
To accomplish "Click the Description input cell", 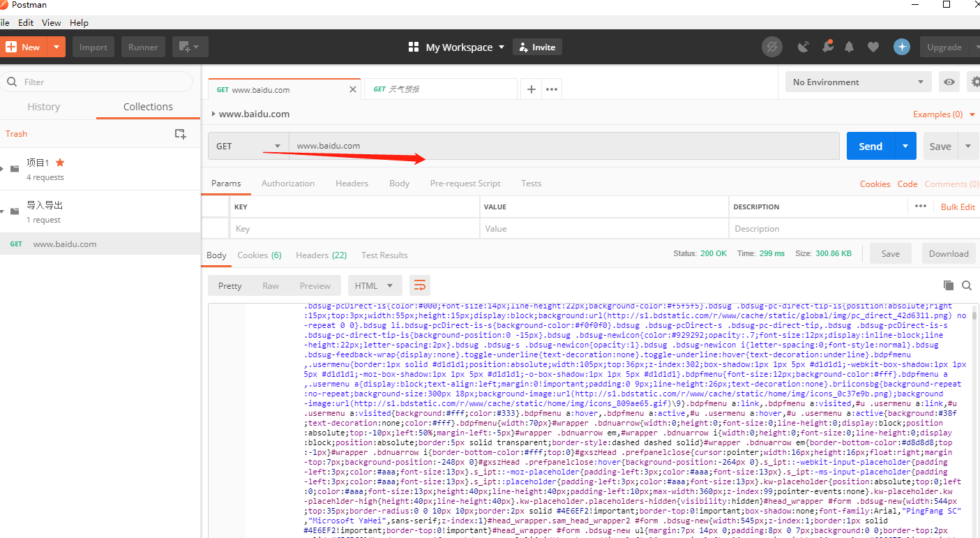I will 853,229.
